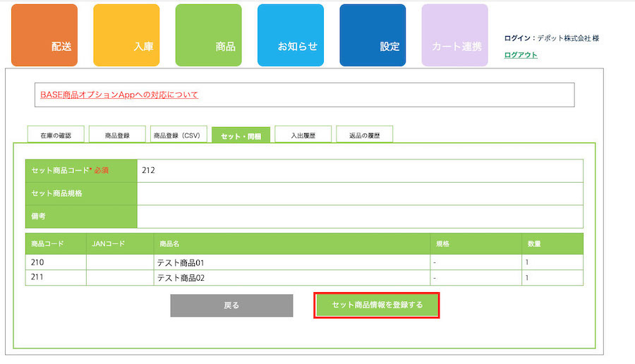Select the green 商品 tile
Screen dimensions: 635x364
tap(208, 35)
